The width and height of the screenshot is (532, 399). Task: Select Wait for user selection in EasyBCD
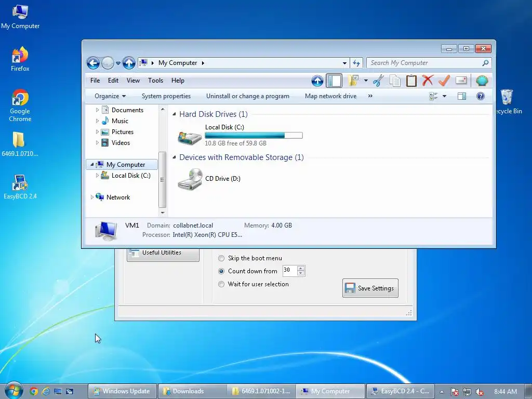[x=221, y=284]
